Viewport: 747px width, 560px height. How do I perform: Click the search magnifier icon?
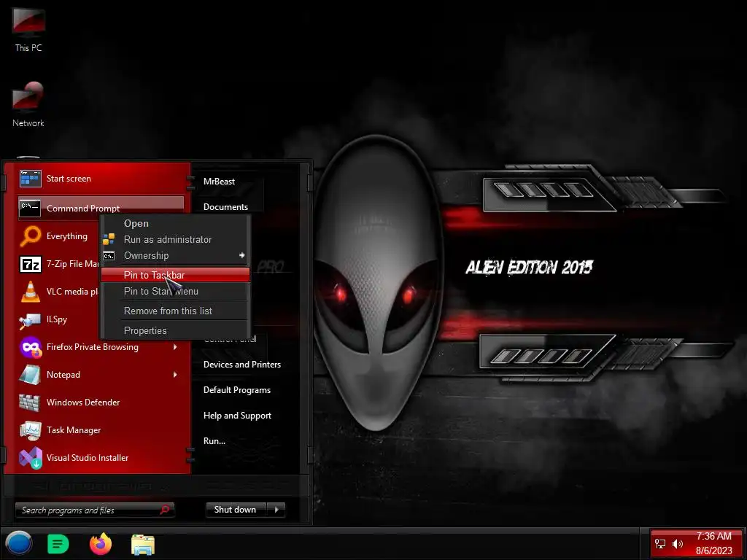pos(165,510)
